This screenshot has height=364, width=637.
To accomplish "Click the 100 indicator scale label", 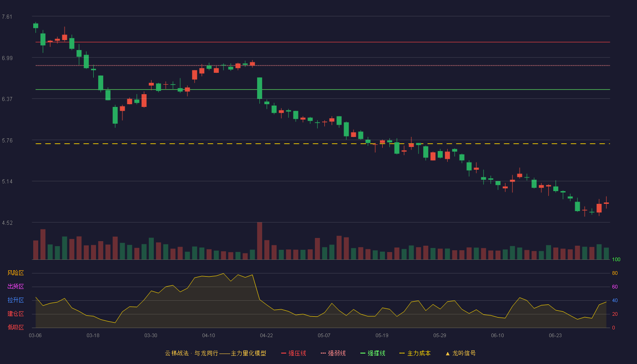I will click(616, 260).
